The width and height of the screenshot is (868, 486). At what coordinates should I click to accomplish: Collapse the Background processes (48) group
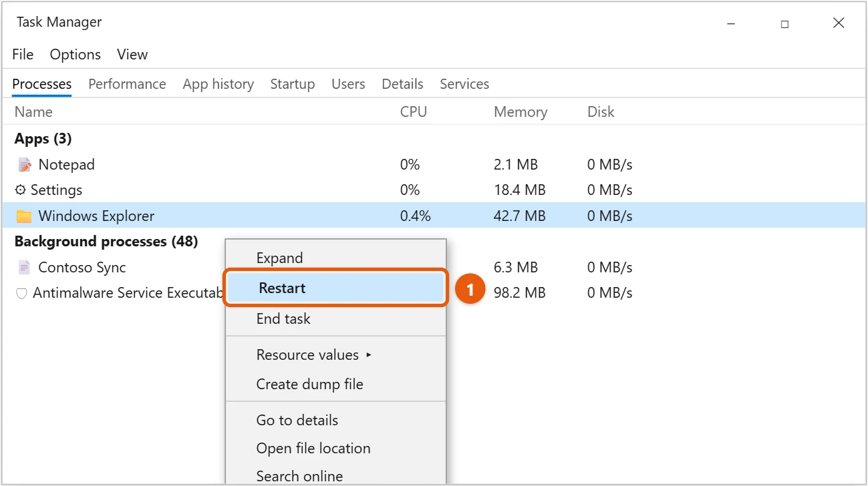pos(106,242)
